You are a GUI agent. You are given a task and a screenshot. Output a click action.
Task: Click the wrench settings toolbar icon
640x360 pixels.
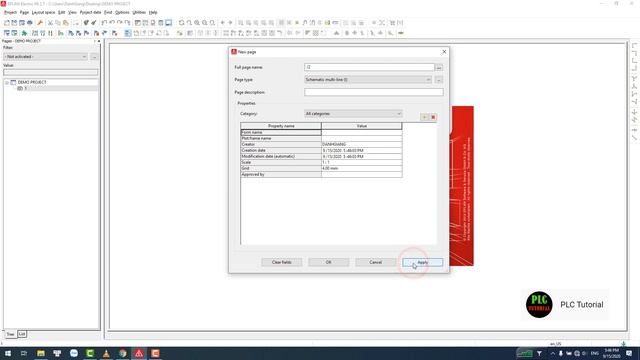pyautogui.click(x=40, y=23)
